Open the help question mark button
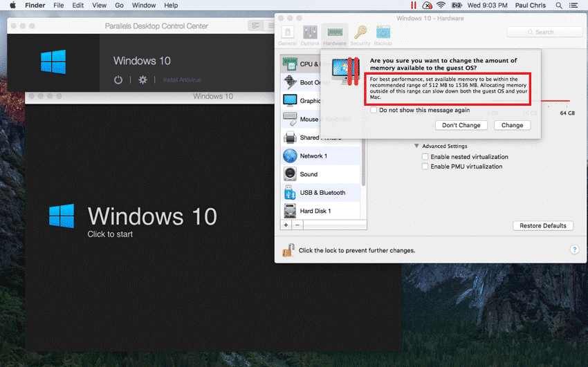 coord(574,250)
